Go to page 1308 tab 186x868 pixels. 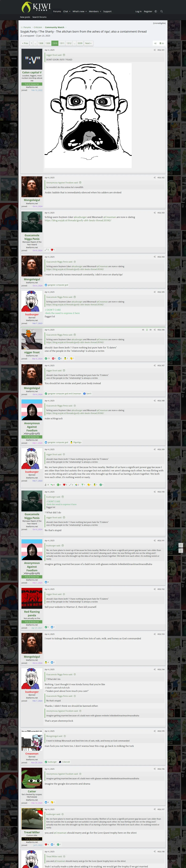coord(41,43)
